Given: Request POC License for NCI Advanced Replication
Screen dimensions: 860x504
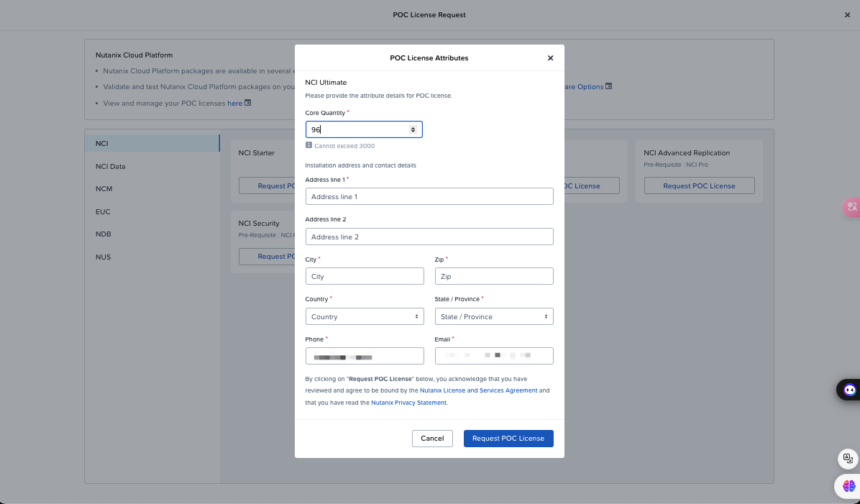Looking at the screenshot, I should [x=700, y=185].
